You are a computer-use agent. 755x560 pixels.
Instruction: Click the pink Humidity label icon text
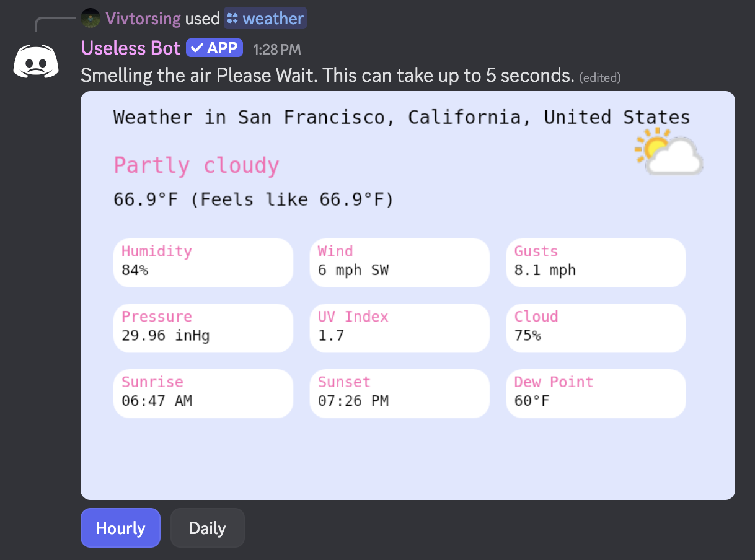[156, 251]
